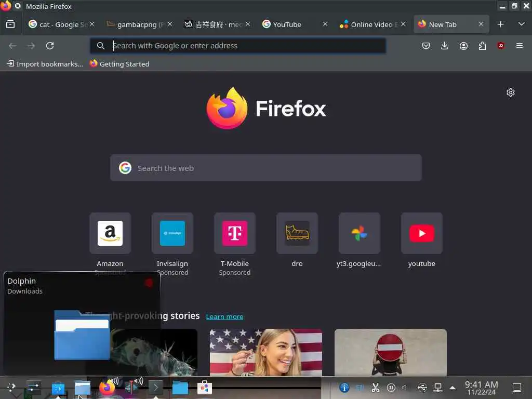Viewport: 532px width, 399px height.
Task: Open the Extensions puzzle icon
Action: tap(482, 46)
